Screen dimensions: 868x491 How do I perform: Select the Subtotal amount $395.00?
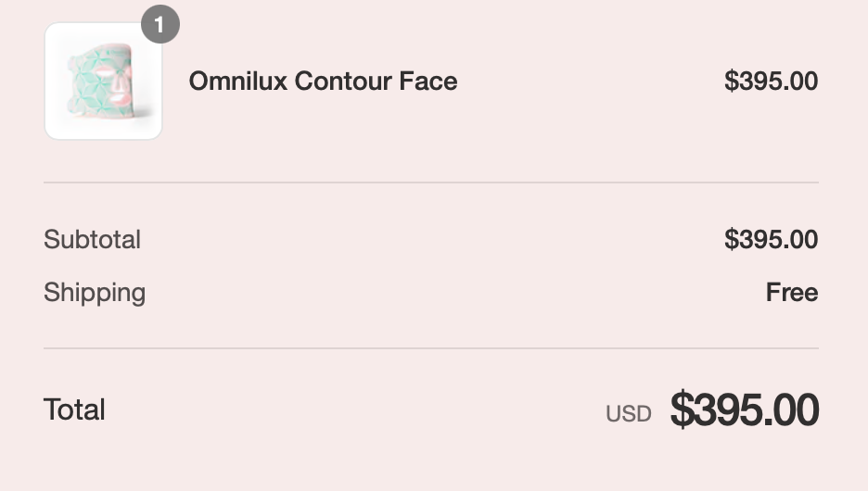[771, 240]
